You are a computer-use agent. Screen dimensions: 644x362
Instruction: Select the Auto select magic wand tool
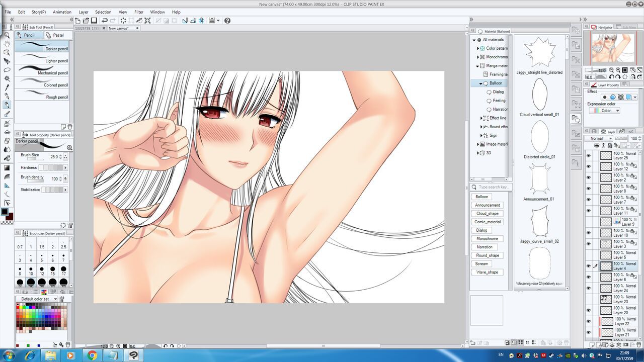click(x=7, y=78)
